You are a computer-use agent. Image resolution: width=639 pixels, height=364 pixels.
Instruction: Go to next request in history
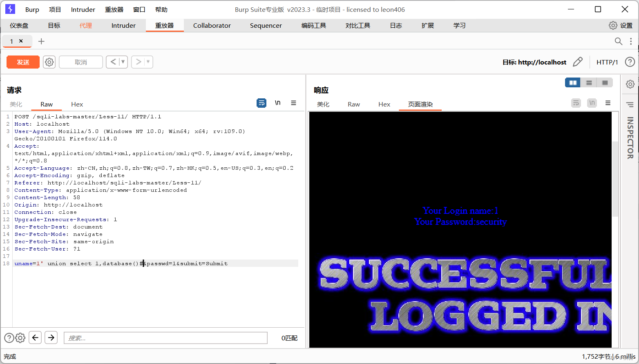pyautogui.click(x=139, y=62)
